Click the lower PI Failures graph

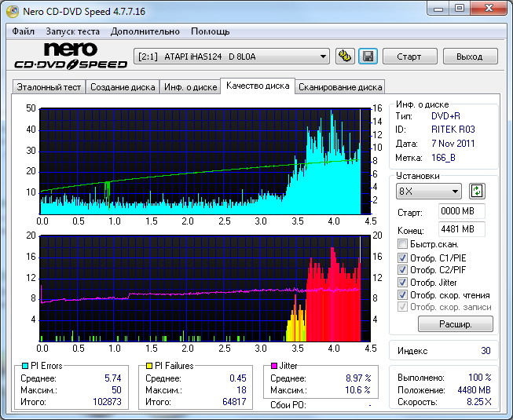click(205, 288)
